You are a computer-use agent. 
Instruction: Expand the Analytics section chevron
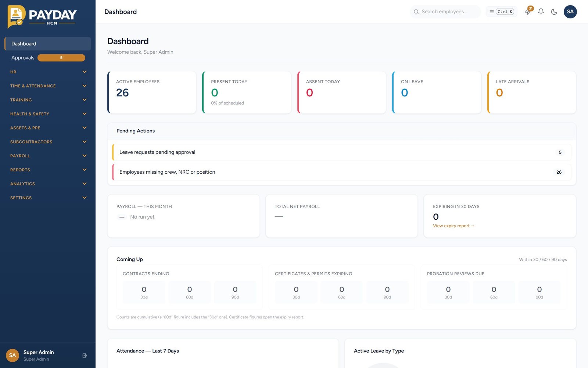(x=85, y=184)
